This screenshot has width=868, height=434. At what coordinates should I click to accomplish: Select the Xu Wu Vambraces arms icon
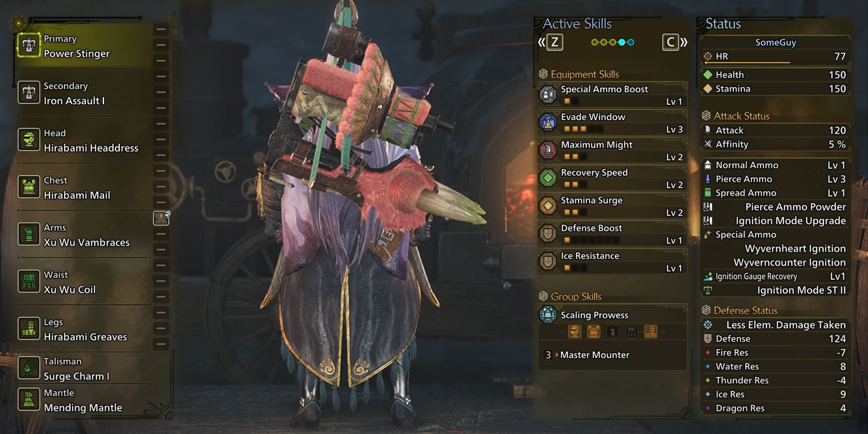[29, 234]
